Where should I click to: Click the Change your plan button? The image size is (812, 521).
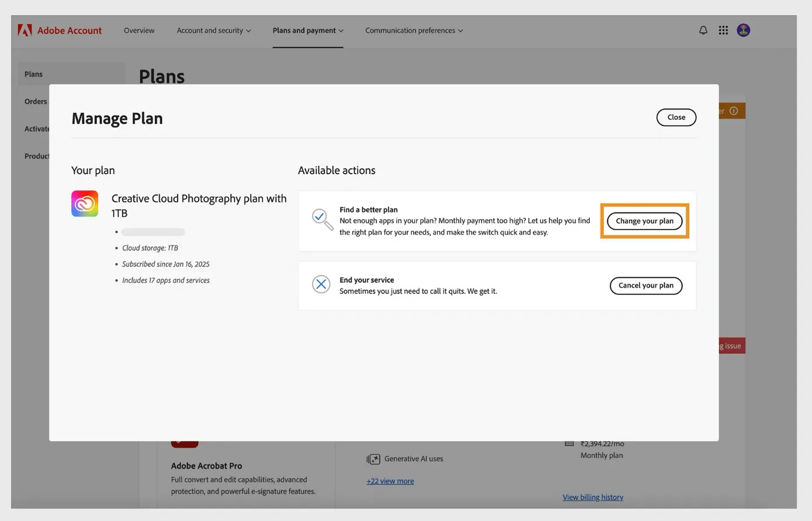pos(644,221)
